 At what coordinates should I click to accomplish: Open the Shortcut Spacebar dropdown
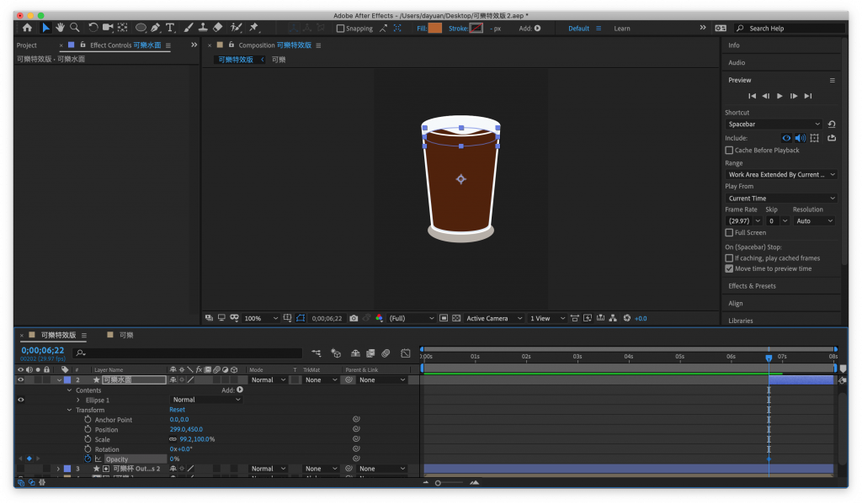774,125
